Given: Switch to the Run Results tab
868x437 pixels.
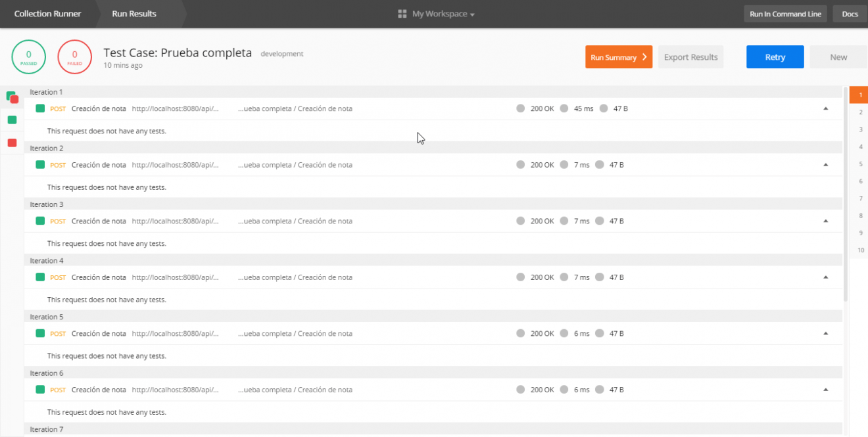Looking at the screenshot, I should pos(134,14).
